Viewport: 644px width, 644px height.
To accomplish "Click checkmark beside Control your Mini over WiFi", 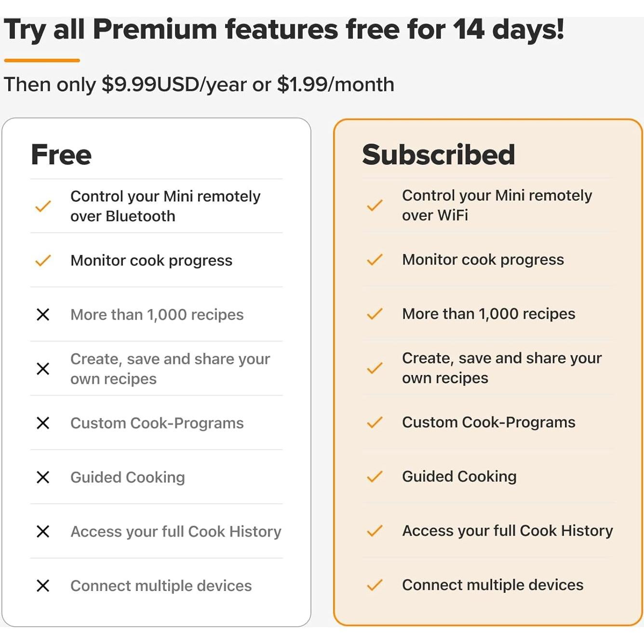I will [375, 205].
